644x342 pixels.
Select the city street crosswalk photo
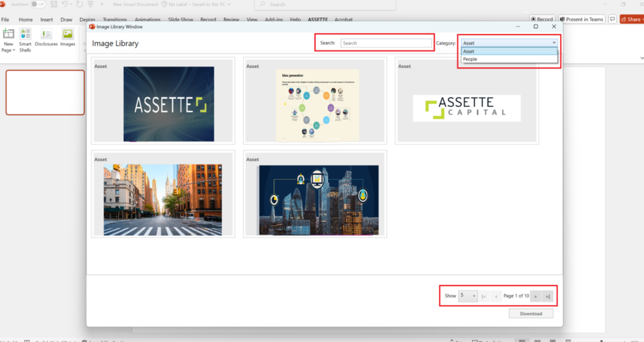pyautogui.click(x=163, y=199)
